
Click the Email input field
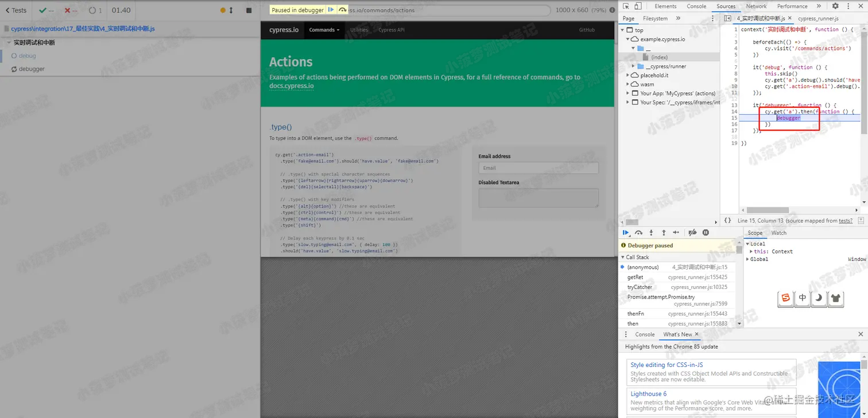[538, 168]
